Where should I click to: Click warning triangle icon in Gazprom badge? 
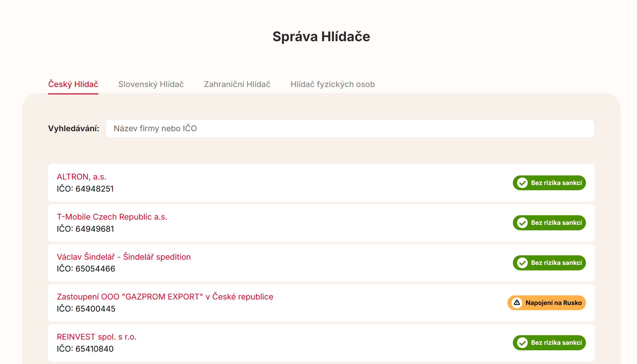517,303
